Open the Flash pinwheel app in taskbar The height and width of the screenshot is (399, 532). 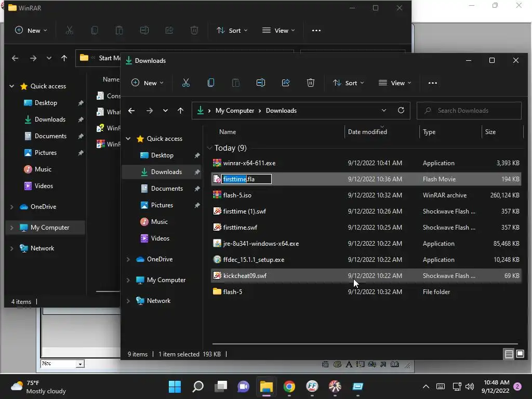335,387
